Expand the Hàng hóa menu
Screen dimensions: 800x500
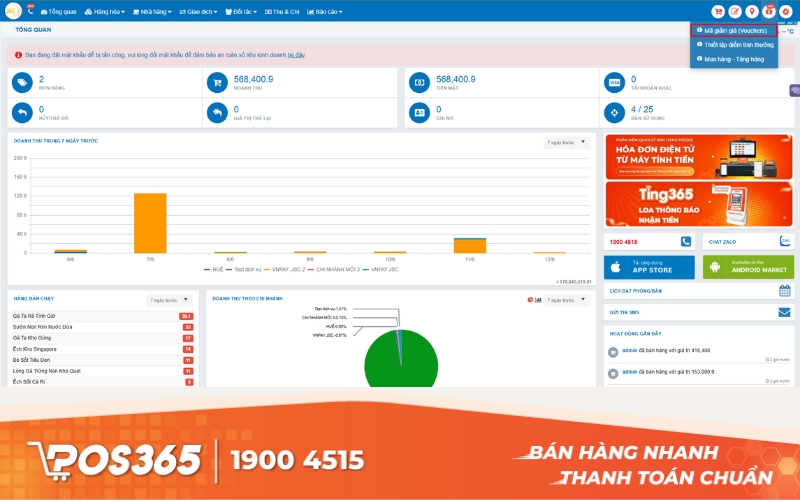pos(105,11)
